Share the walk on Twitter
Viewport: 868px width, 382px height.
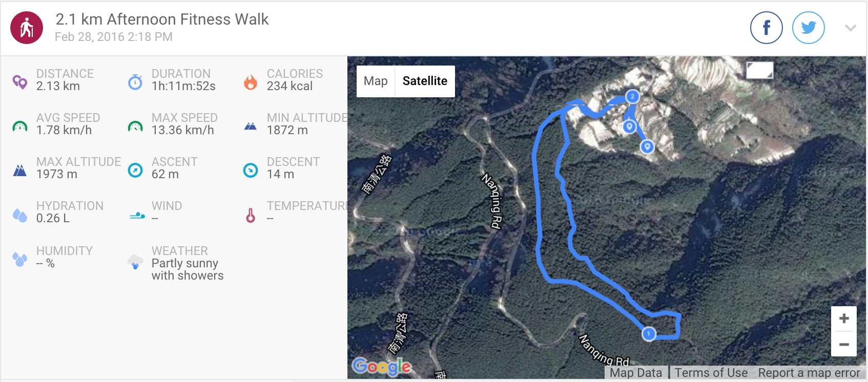pos(808,28)
